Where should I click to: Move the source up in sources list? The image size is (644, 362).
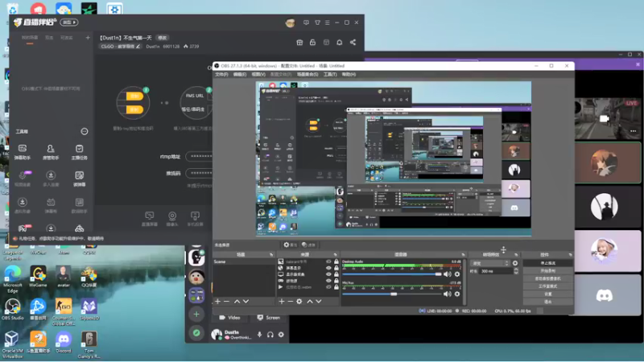click(310, 301)
